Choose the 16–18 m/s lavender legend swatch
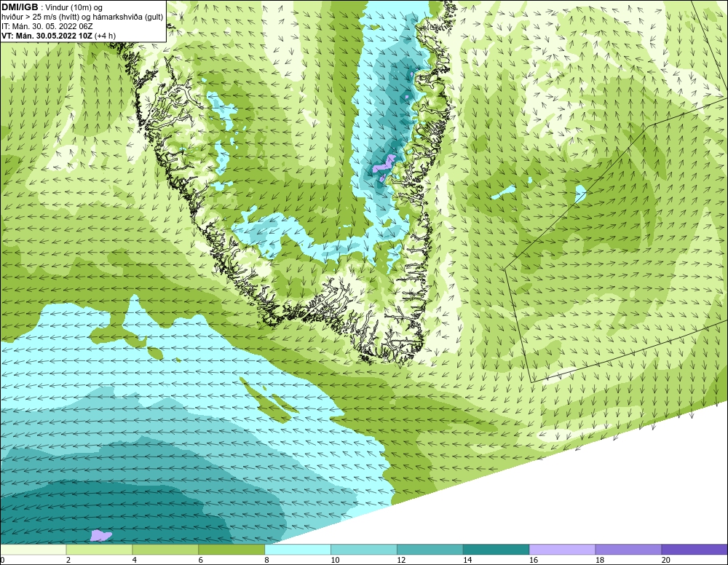728x565 pixels. pos(562,550)
